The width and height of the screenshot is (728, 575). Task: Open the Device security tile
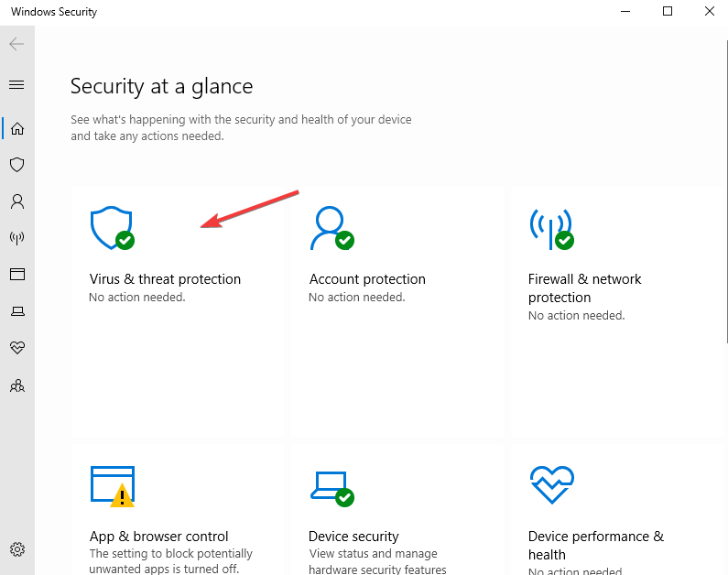point(397,510)
